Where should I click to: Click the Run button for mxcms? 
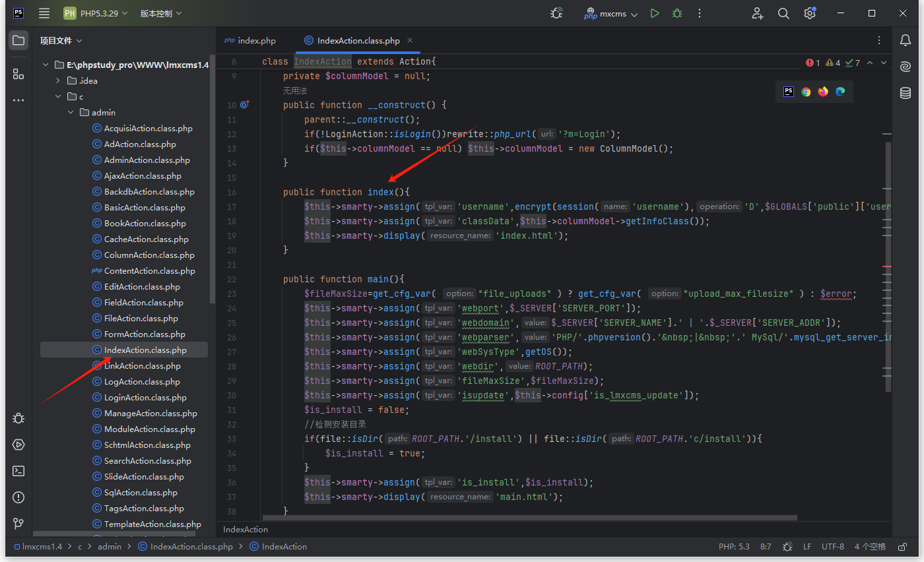point(654,13)
